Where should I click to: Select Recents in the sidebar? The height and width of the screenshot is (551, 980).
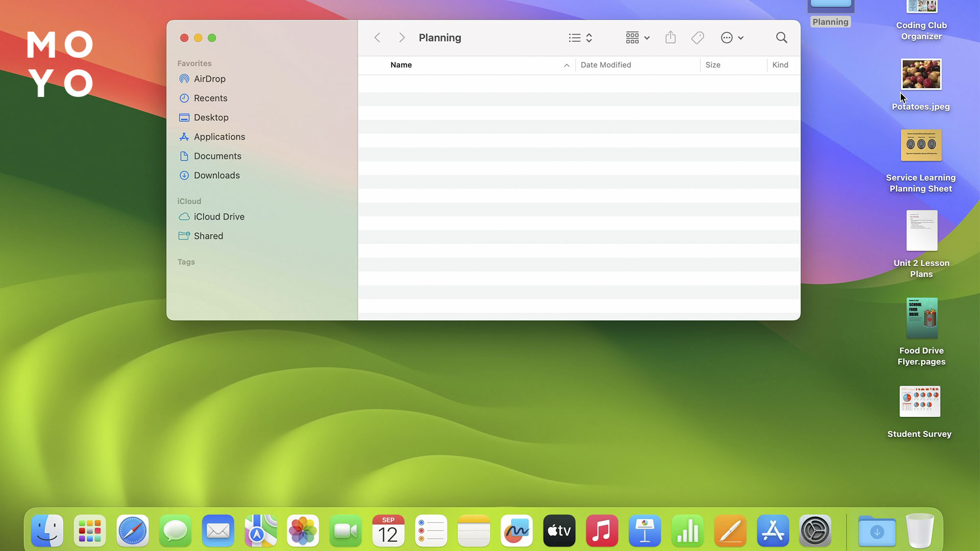210,98
